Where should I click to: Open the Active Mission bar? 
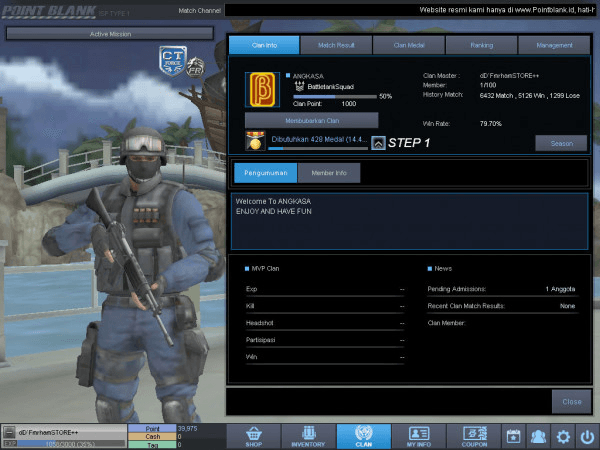coord(110,34)
